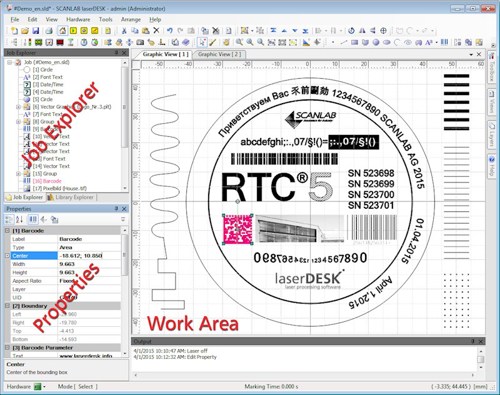The image size is (500, 395).
Task: Click the crosshair target icon in top toolbar
Action: [x=384, y=31]
